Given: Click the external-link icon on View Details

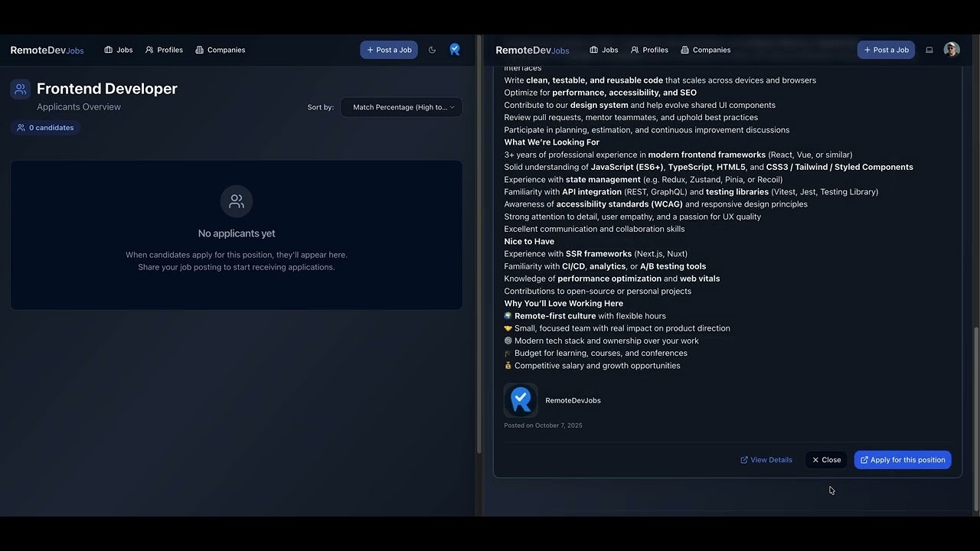Looking at the screenshot, I should click(743, 459).
